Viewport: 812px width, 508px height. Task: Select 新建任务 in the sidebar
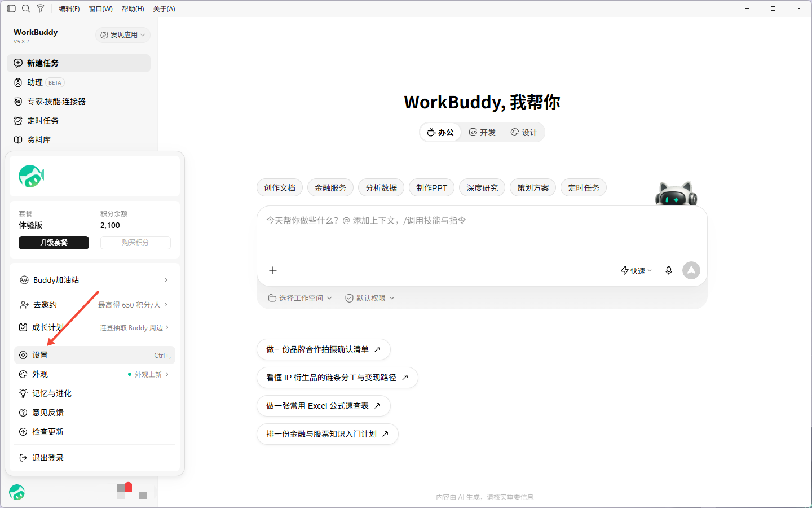coord(78,63)
